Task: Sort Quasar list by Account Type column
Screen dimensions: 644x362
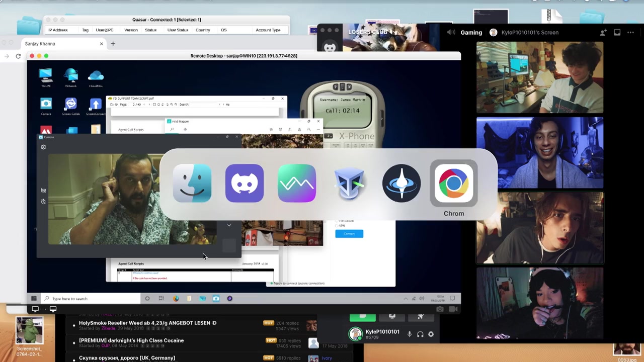Action: (268, 30)
